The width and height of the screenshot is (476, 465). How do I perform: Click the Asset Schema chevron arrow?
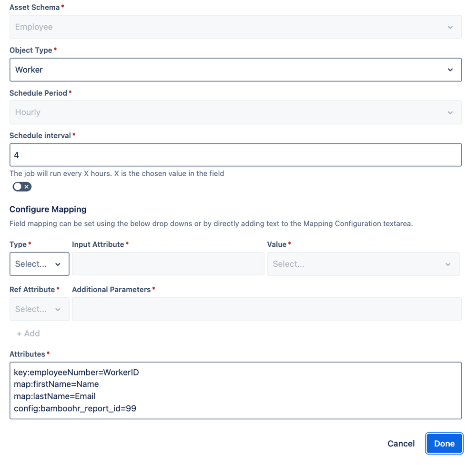[x=450, y=27]
